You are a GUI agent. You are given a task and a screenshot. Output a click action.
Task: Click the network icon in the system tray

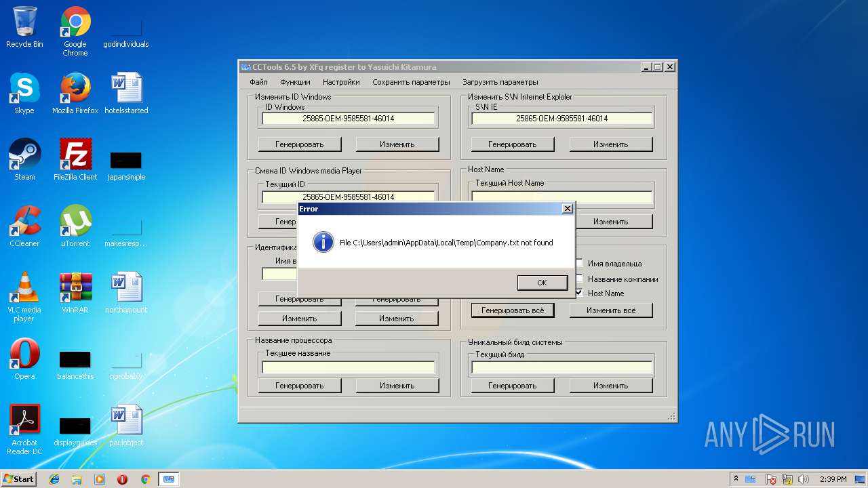pos(787,479)
